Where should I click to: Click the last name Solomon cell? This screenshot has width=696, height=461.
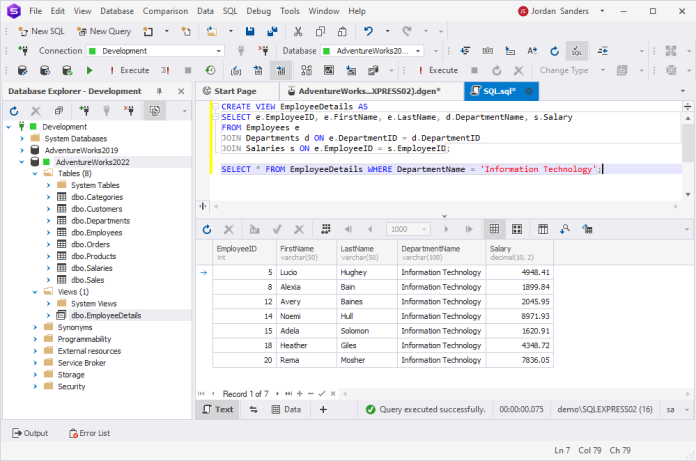tap(367, 331)
